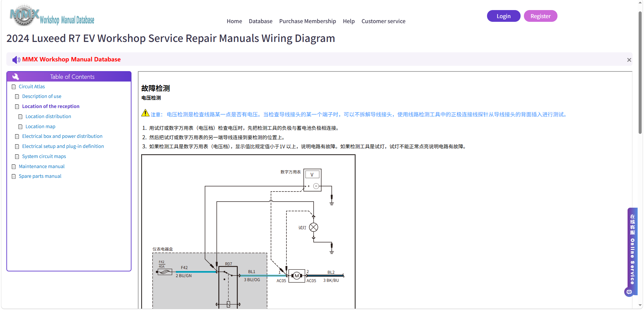Click the Login button

tap(503, 16)
